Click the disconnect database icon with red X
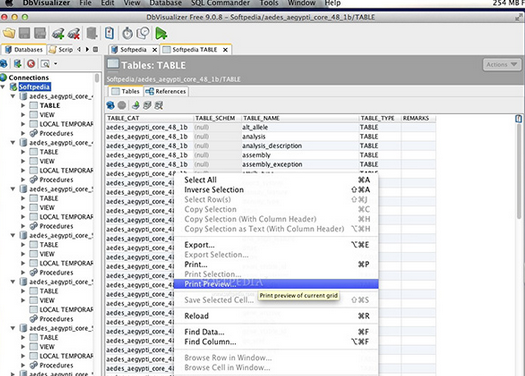 74,33
